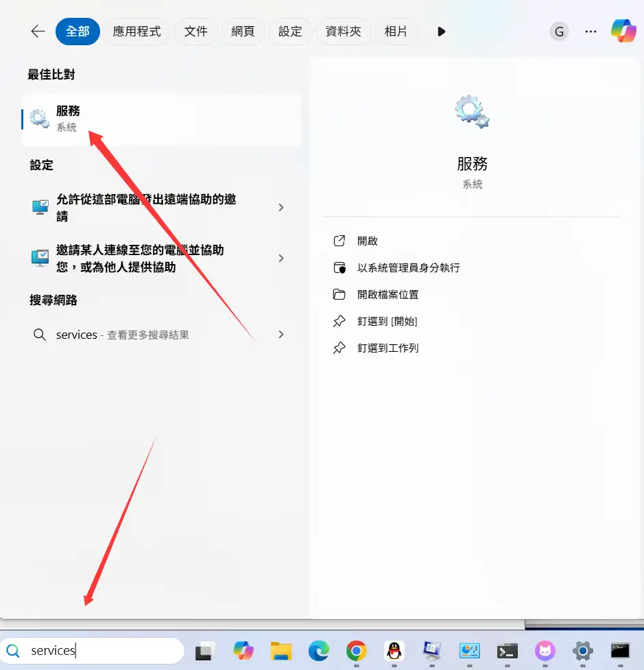Viewport: 644px width, 670px height.
Task: Open QQ penguin app on taskbar
Action: point(394,650)
